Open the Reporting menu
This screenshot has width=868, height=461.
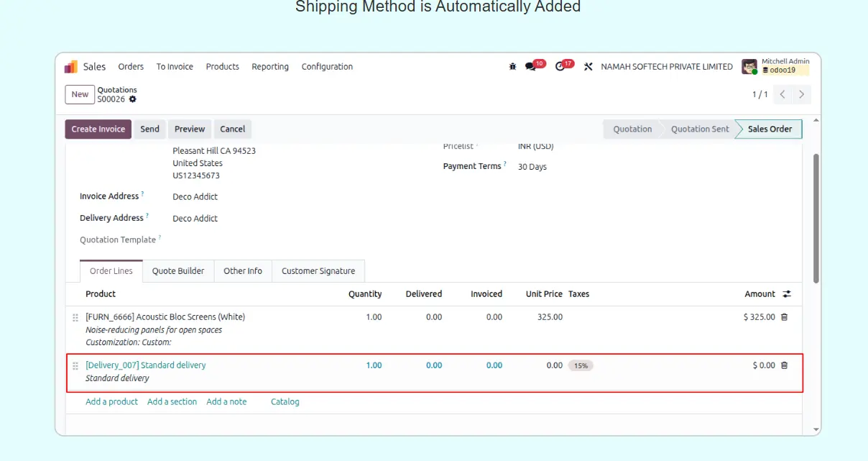click(x=270, y=67)
